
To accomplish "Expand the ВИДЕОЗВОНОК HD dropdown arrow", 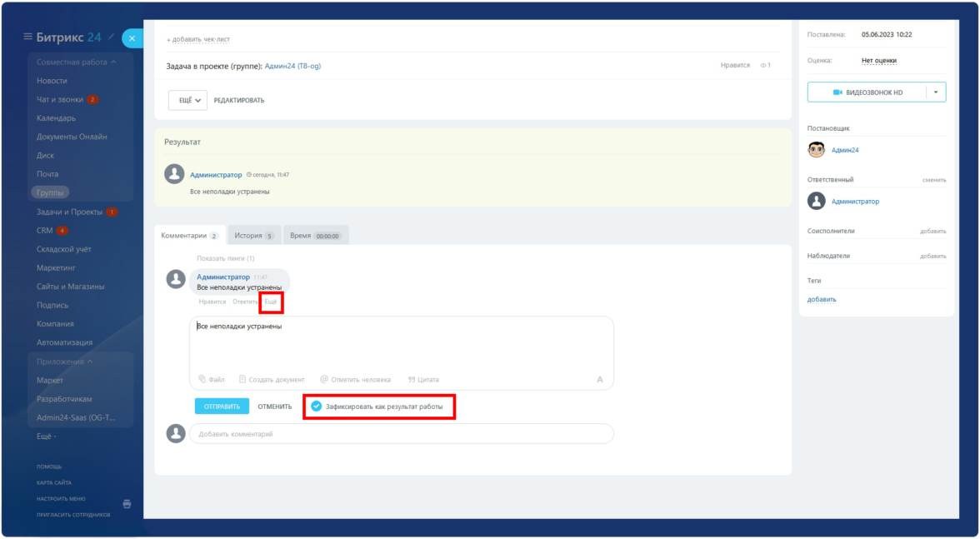I will [x=936, y=92].
